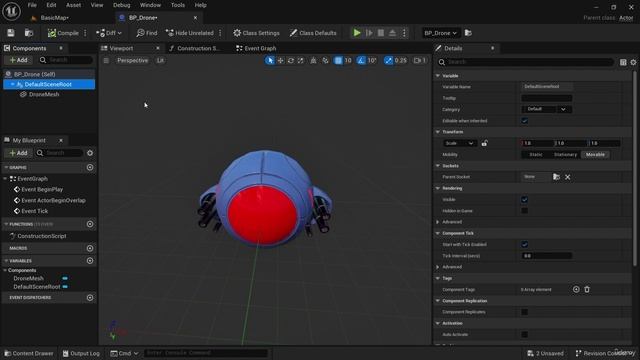
Task: Open the Tools menu
Action: pos(178,5)
